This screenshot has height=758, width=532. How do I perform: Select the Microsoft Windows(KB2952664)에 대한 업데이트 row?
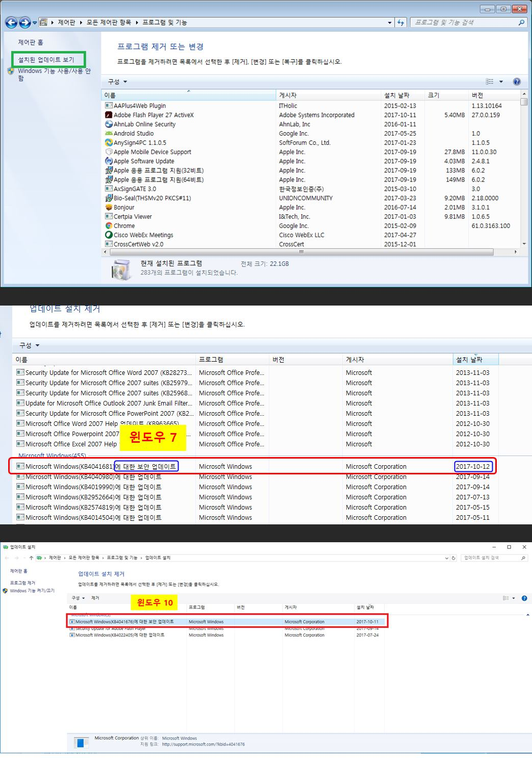tap(257, 497)
